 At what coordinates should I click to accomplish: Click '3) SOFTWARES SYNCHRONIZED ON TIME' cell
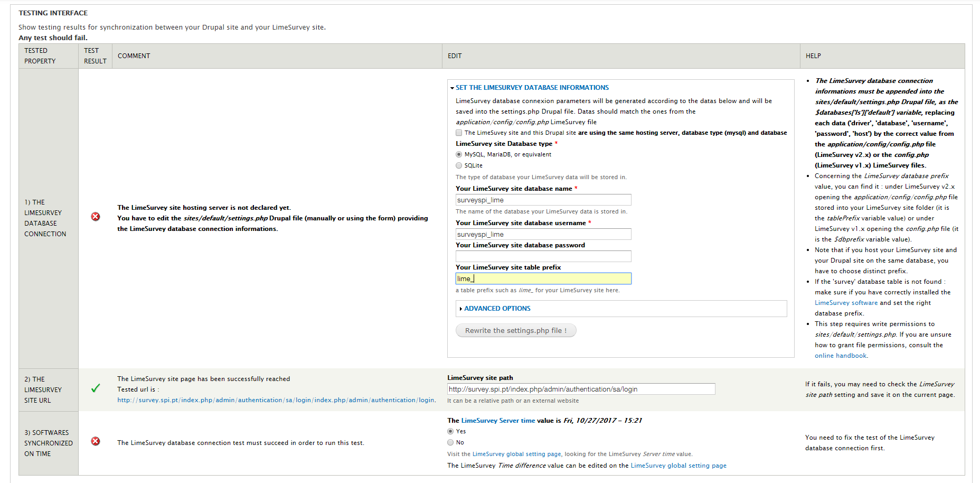pyautogui.click(x=49, y=443)
